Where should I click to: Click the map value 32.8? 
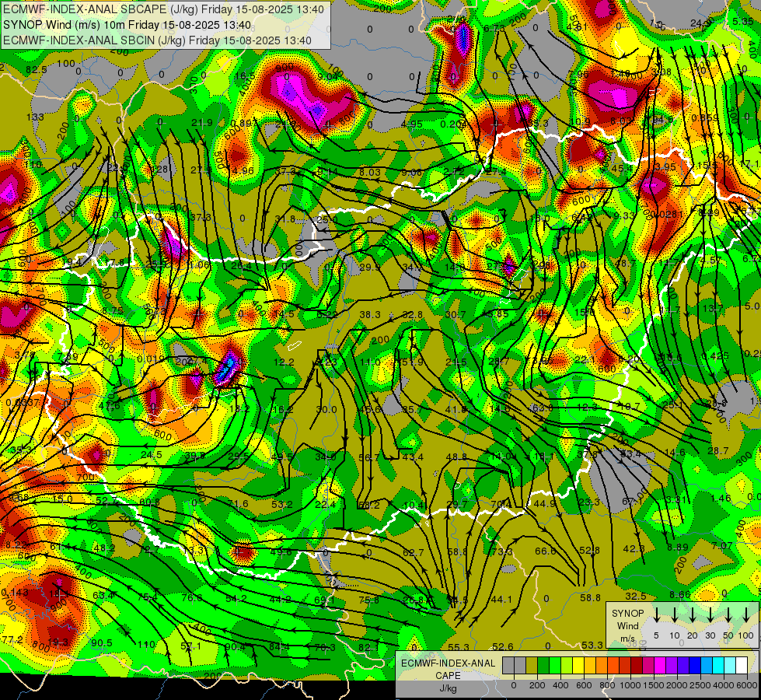[412, 315]
